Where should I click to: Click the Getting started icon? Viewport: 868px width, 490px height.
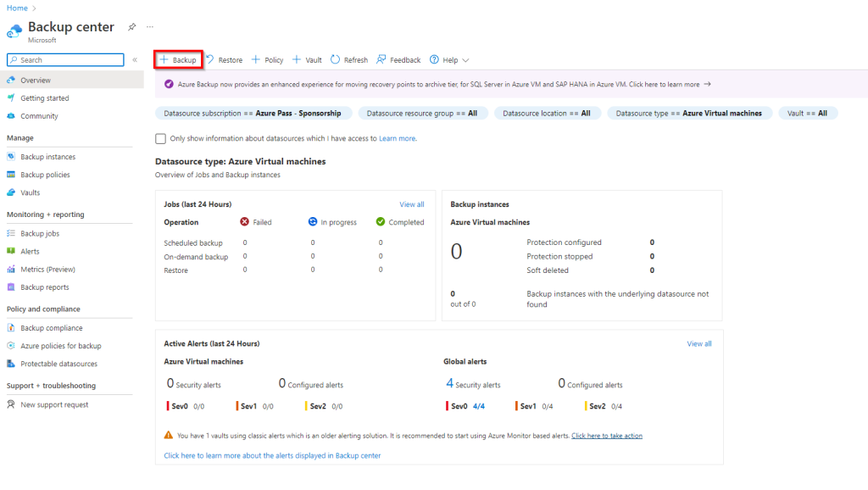[x=11, y=98]
